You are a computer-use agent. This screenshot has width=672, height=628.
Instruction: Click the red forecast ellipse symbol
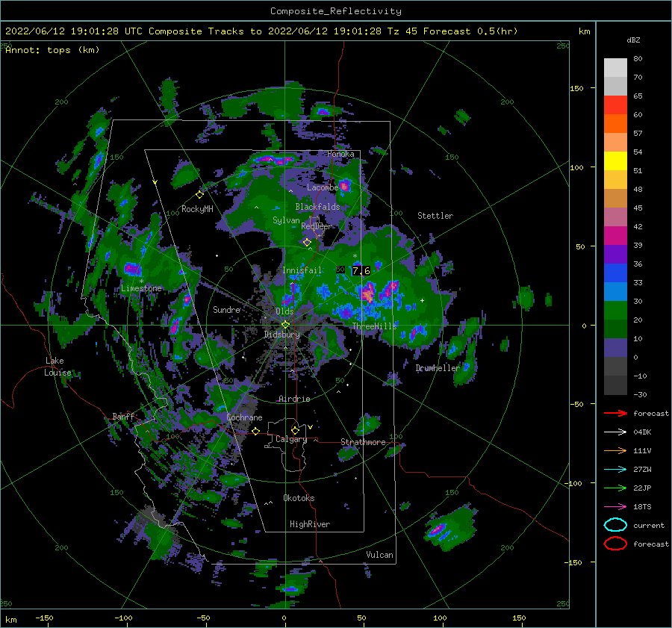click(x=615, y=544)
